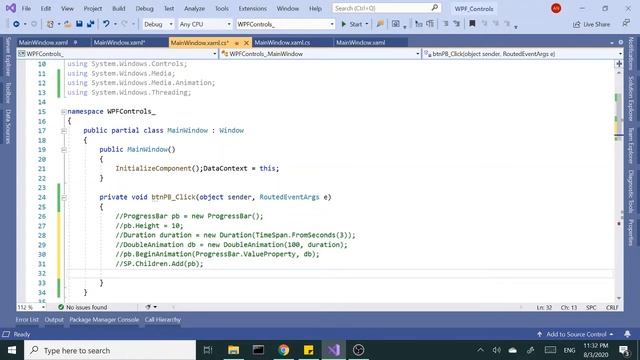Collapse the btnPB_Click method block

pyautogui.click(x=64, y=198)
